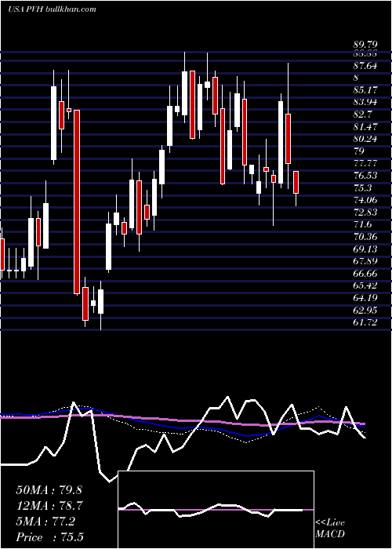The width and height of the screenshot is (392, 549).
Task: Click the 12MA : 78.7 readout
Action: tap(49, 506)
